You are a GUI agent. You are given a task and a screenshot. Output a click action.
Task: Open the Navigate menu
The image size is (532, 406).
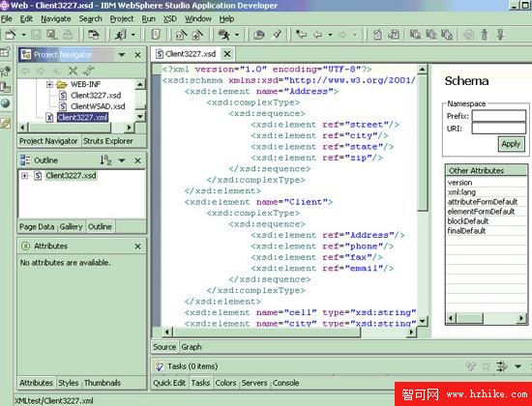point(56,19)
